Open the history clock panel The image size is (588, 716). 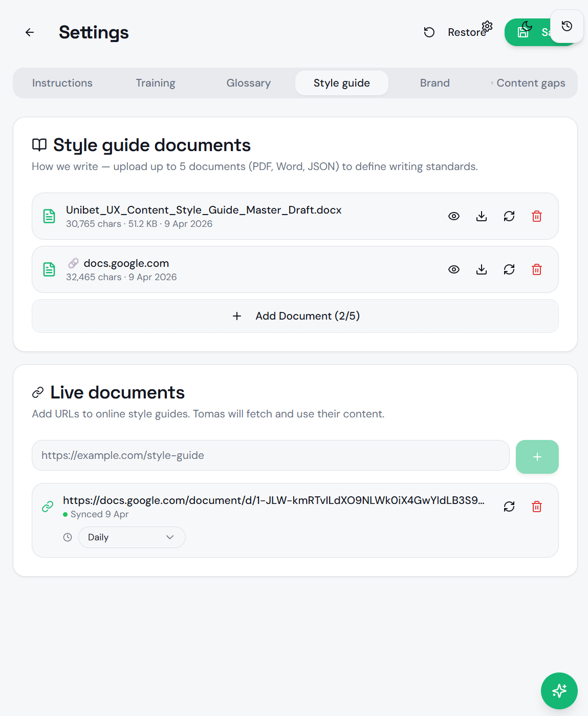tap(567, 26)
